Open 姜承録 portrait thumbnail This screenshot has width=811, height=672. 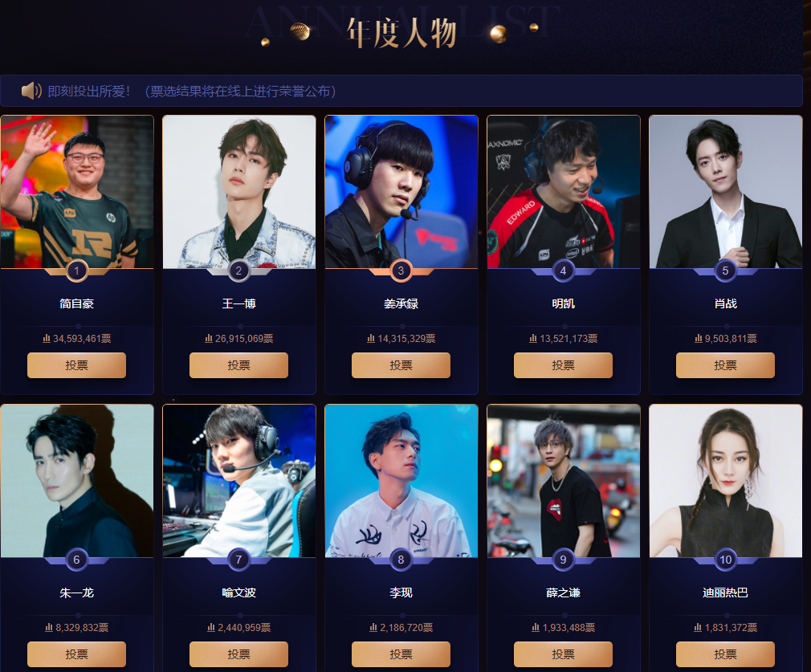coord(401,192)
